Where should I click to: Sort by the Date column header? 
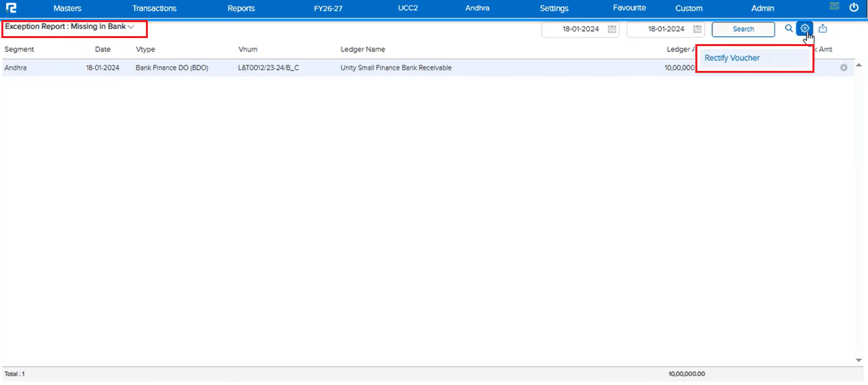tap(102, 49)
